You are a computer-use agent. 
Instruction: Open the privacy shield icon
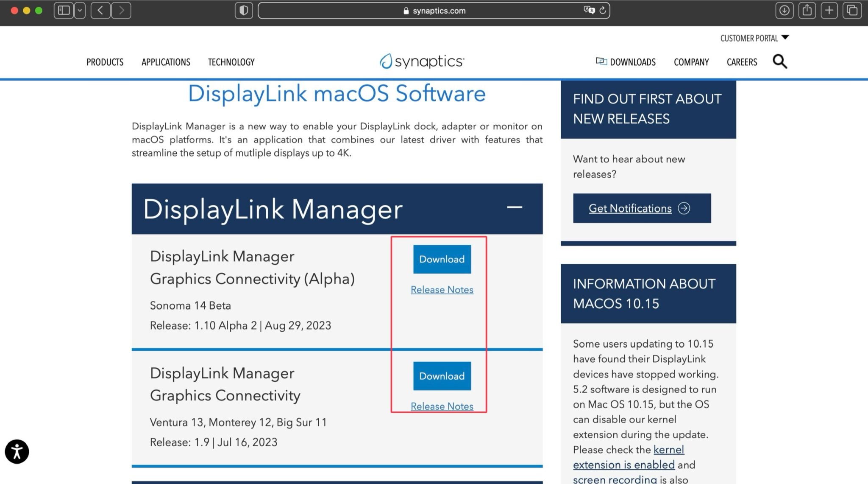point(244,11)
